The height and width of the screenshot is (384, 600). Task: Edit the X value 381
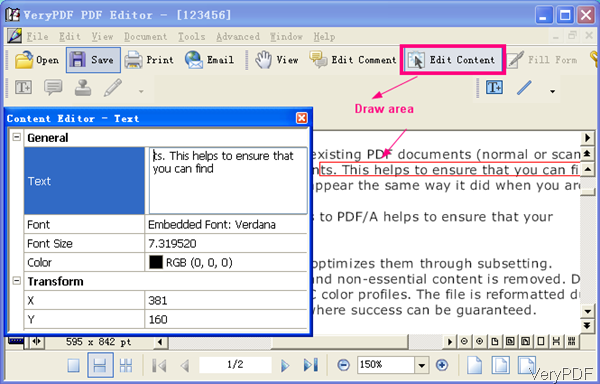pyautogui.click(x=226, y=300)
